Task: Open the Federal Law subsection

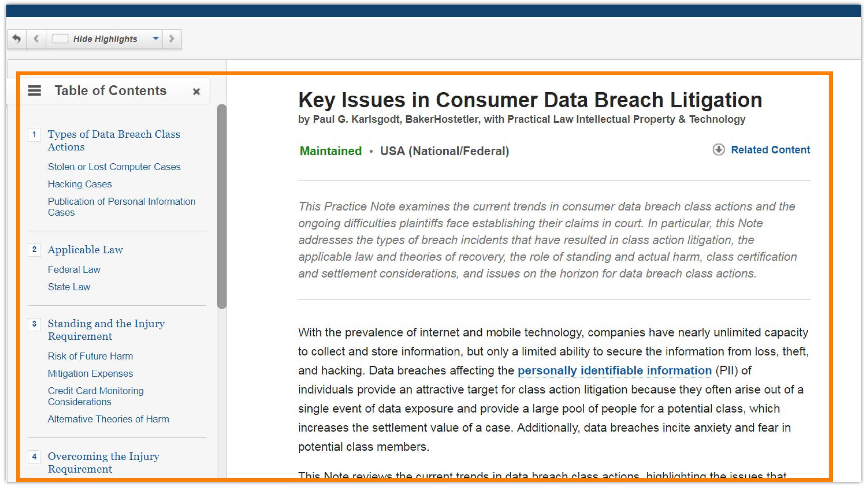Action: (74, 269)
